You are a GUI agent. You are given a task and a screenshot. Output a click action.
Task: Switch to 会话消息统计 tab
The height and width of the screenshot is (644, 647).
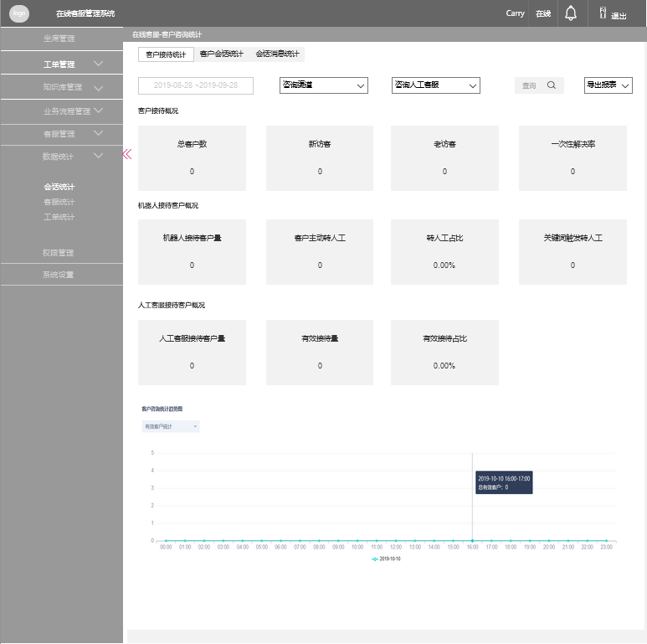pyautogui.click(x=277, y=54)
